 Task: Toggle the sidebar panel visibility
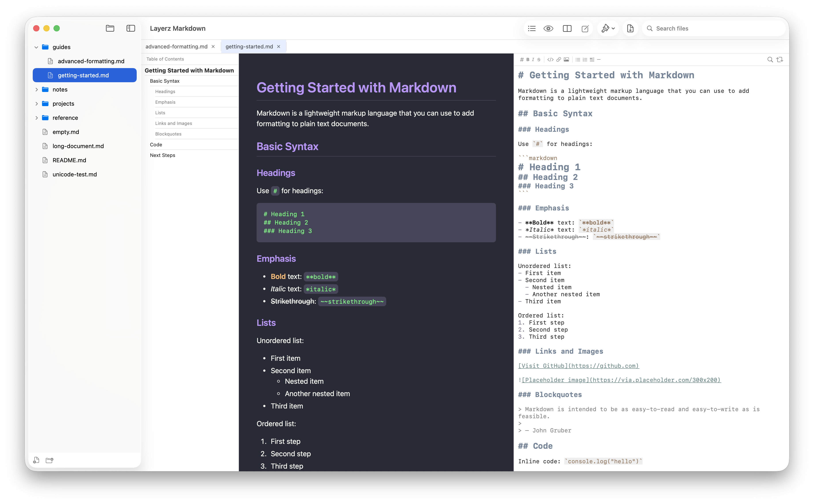(131, 29)
